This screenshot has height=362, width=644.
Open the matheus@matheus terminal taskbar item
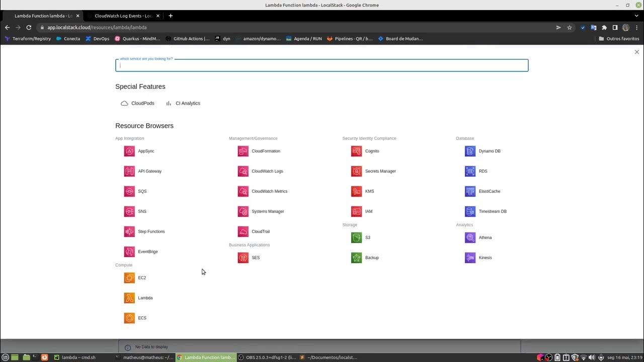coord(144,357)
